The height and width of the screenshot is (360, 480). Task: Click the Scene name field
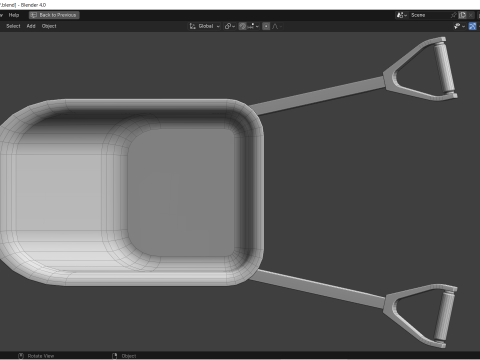pos(429,15)
